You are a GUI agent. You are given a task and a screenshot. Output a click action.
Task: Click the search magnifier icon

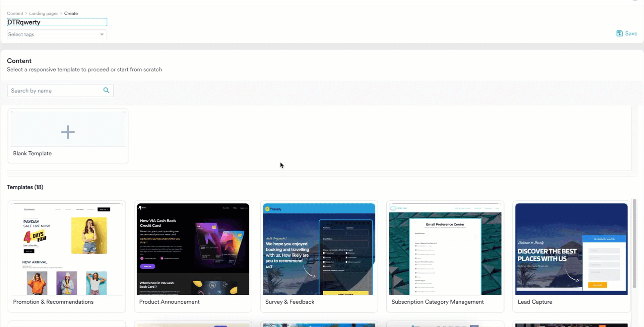106,90
